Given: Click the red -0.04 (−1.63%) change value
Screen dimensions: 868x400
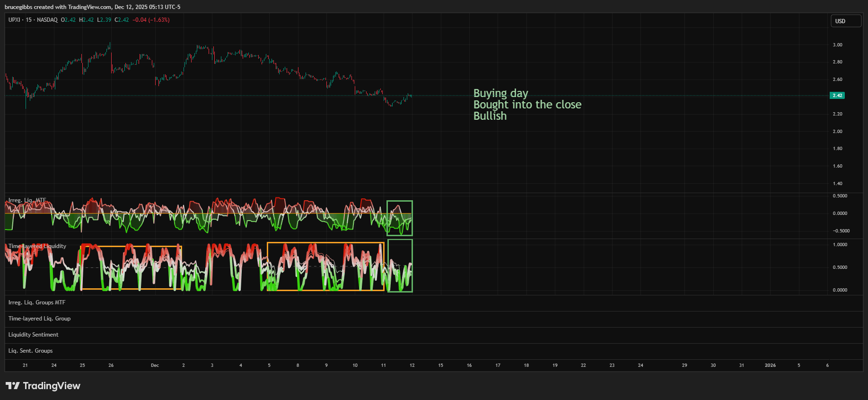Looking at the screenshot, I should point(151,20).
